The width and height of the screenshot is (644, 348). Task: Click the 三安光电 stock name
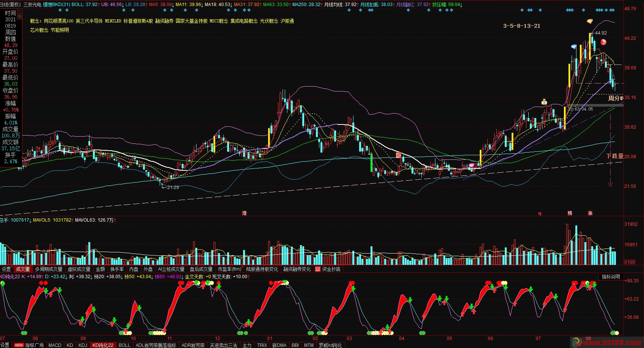[32, 5]
